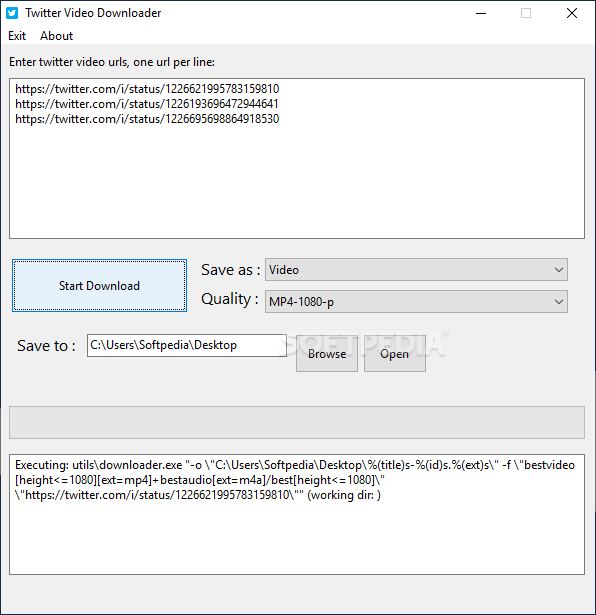This screenshot has width=596, height=615.
Task: Click the 'Save as :' label
Action: [231, 270]
